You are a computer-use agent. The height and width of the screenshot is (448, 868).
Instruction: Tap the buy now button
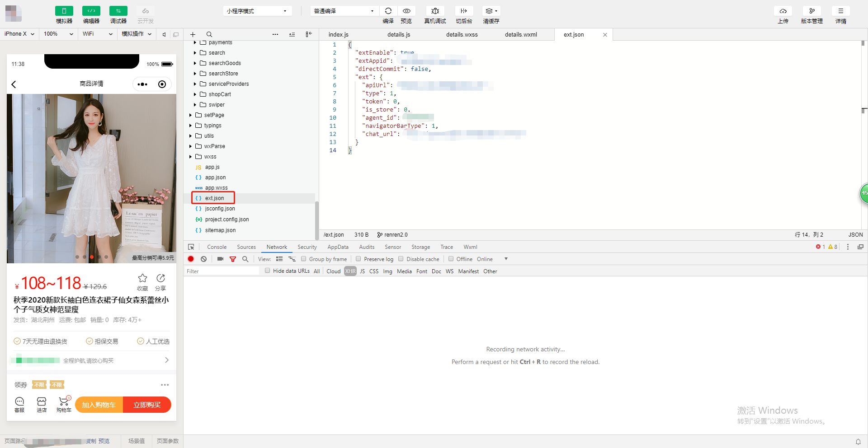[147, 405]
